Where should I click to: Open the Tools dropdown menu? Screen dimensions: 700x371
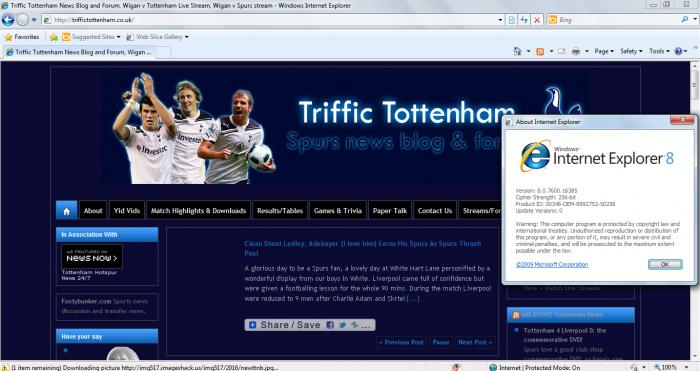pos(659,51)
